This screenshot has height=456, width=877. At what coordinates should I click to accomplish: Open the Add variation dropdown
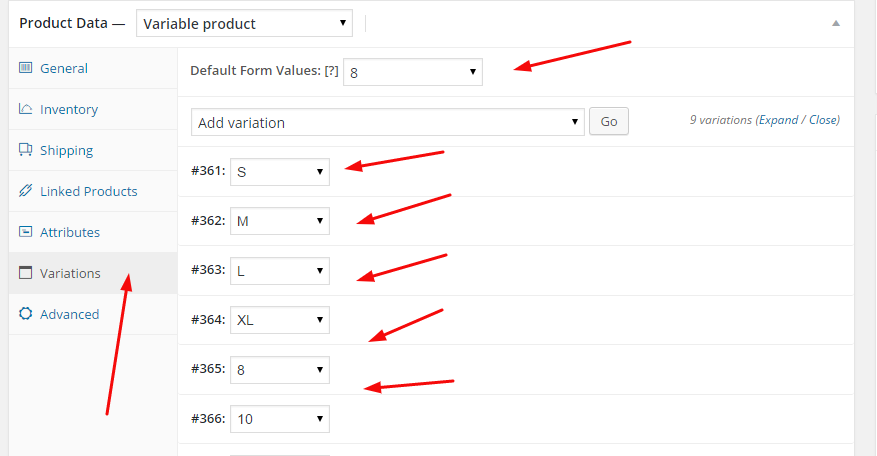click(387, 123)
